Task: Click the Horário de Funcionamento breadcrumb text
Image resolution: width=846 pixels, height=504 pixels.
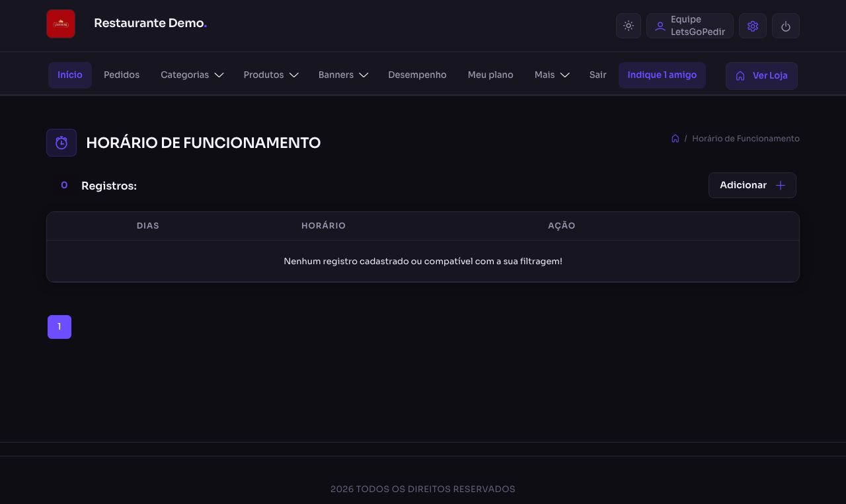Action: pyautogui.click(x=746, y=139)
